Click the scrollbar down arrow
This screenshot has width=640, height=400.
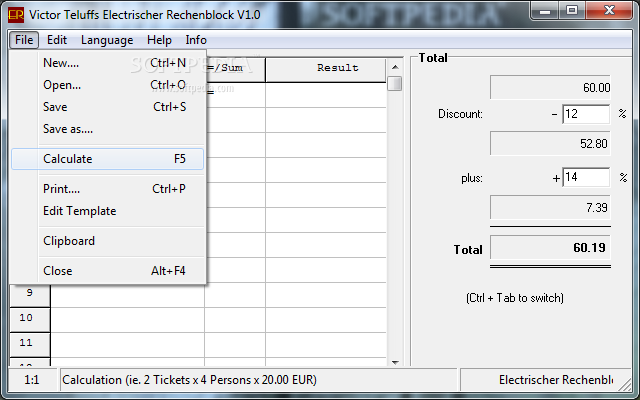click(395, 362)
